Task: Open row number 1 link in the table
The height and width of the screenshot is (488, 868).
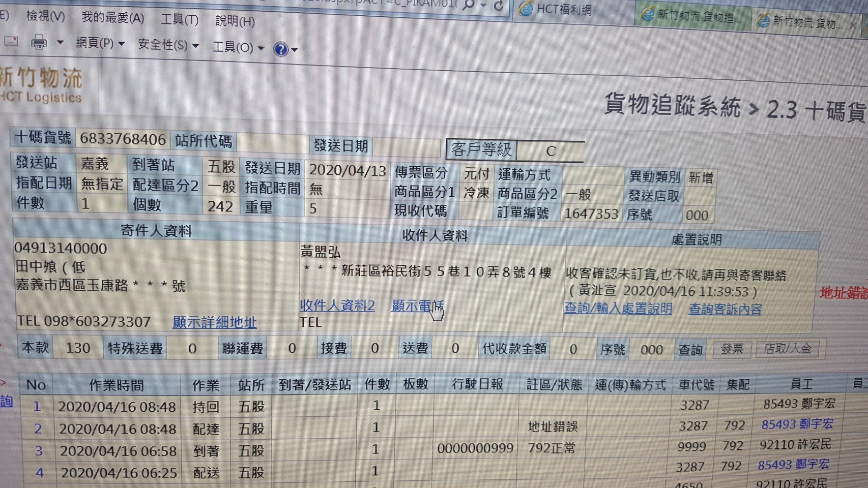Action: click(37, 407)
